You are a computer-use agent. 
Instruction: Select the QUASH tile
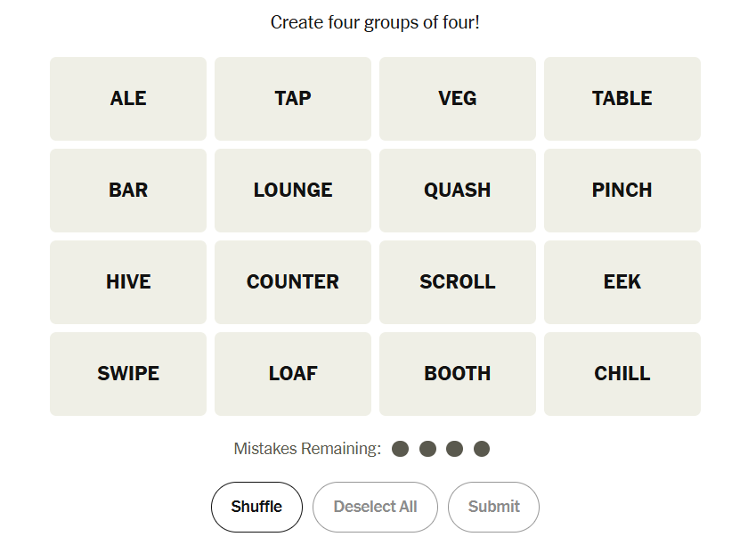coord(458,191)
